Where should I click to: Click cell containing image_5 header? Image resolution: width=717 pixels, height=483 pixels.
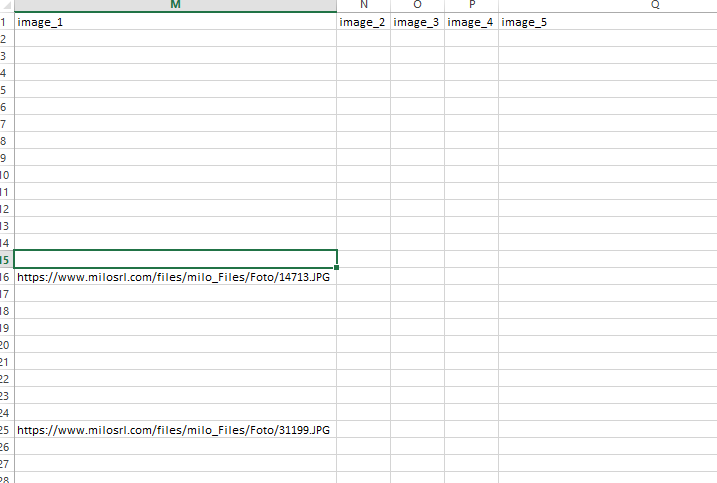tap(608, 21)
